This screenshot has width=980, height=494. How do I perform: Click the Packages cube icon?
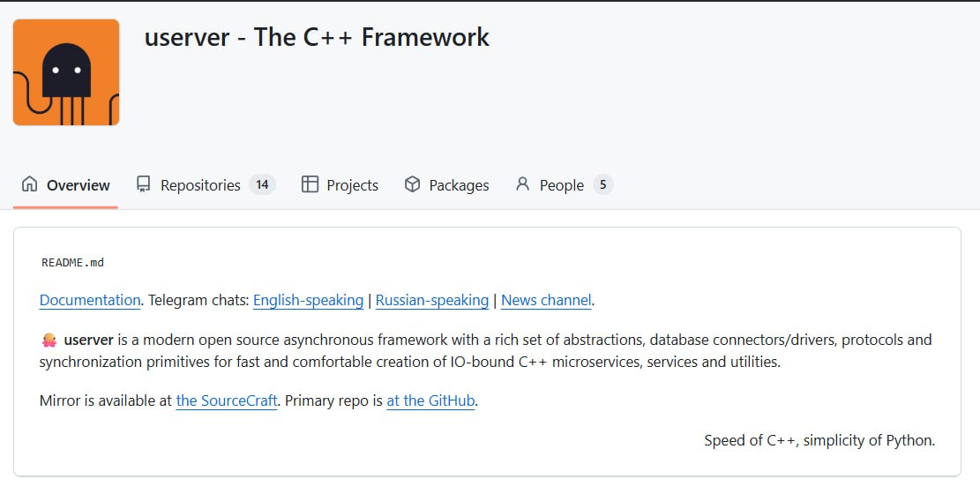click(412, 184)
